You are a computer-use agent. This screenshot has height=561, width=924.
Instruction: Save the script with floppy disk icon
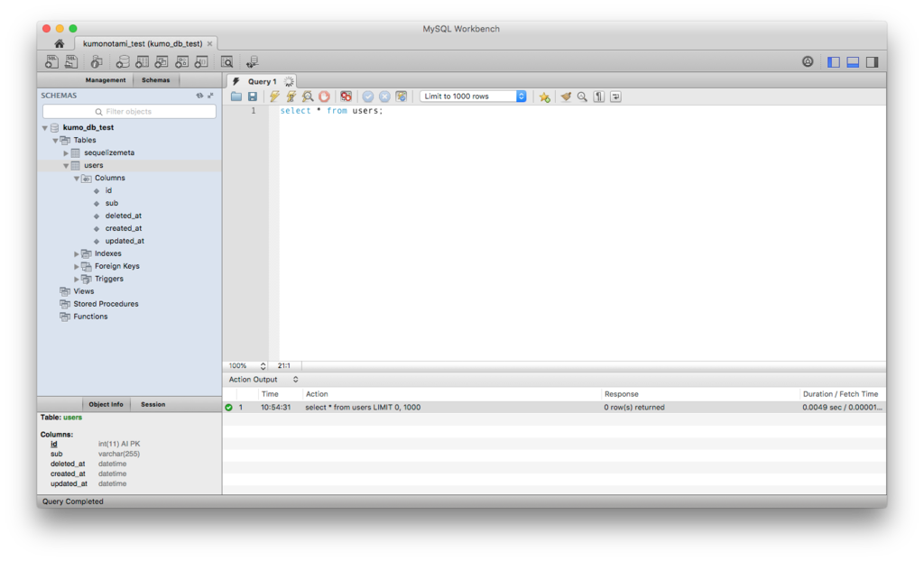(253, 96)
